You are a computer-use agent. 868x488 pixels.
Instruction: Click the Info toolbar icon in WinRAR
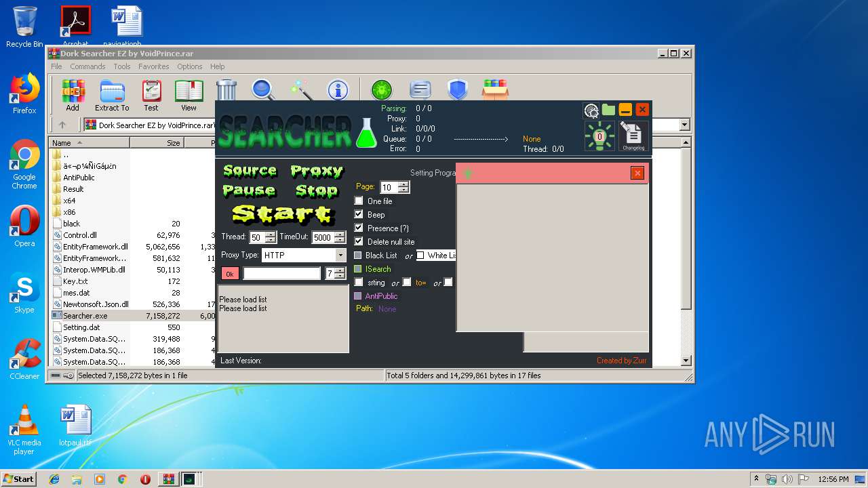tap(338, 89)
